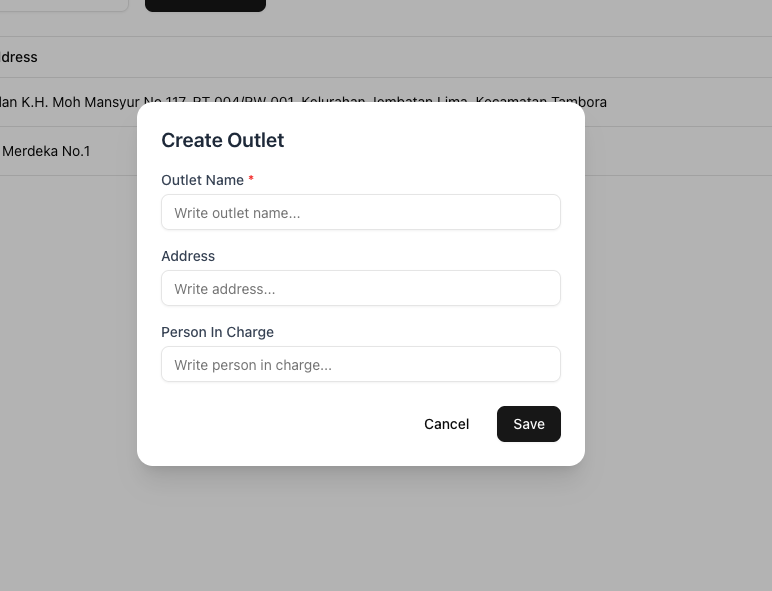This screenshot has width=772, height=591.
Task: Click the black button above the table
Action: click(x=205, y=5)
